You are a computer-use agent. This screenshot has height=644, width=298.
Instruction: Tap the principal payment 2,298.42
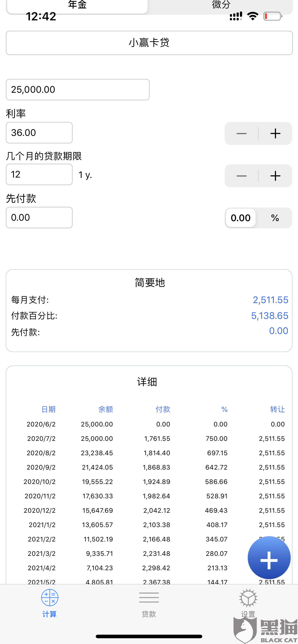point(156,568)
